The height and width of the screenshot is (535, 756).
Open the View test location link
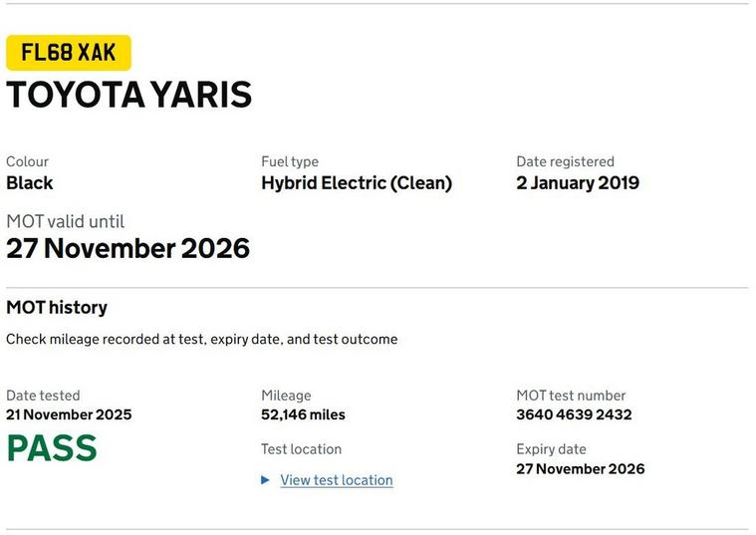[337, 480]
